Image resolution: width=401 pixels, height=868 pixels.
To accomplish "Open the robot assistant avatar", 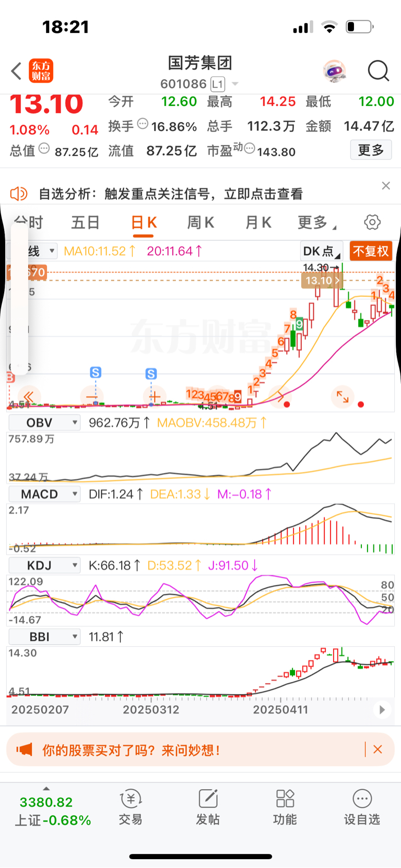I will coord(334,71).
